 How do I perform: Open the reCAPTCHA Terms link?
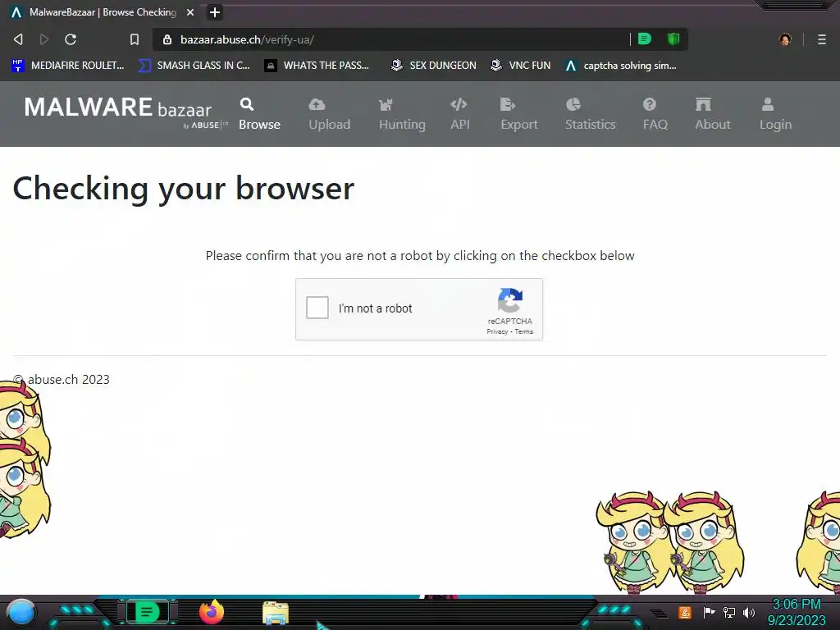point(524,331)
